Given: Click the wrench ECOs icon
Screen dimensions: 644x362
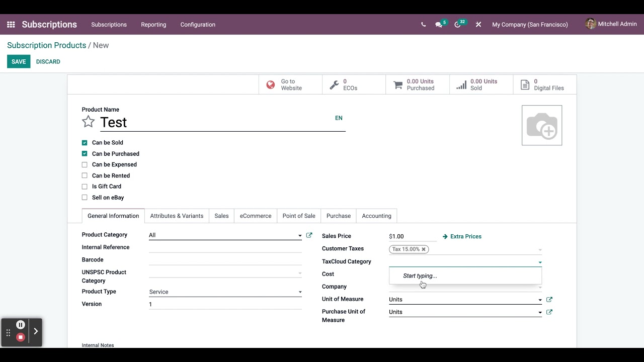Looking at the screenshot, I should (334, 85).
